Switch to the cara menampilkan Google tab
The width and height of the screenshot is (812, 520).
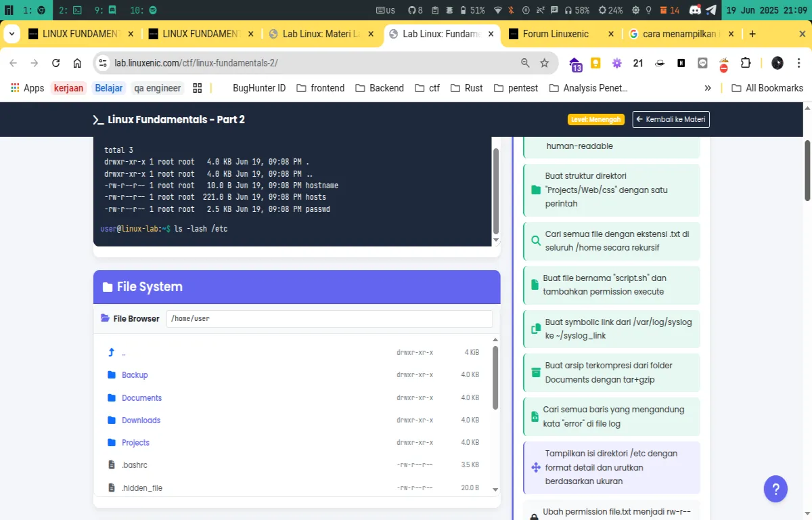(681, 34)
